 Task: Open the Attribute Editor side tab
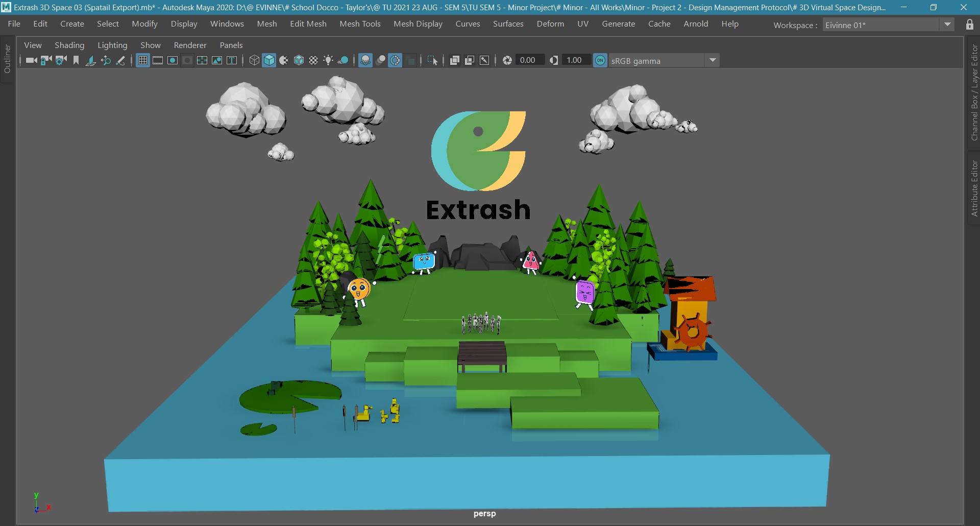pos(974,188)
